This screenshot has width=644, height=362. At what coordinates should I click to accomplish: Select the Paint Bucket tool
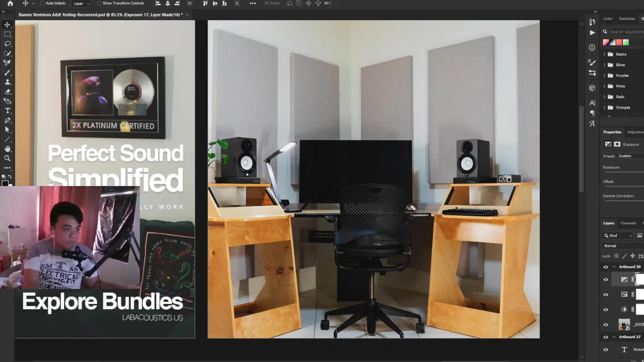(8, 101)
